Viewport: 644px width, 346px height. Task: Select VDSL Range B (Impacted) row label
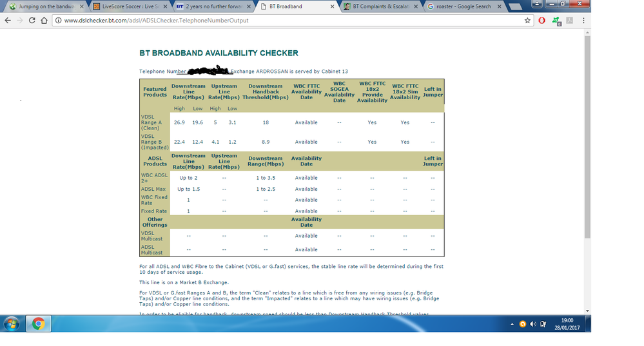pyautogui.click(x=155, y=142)
